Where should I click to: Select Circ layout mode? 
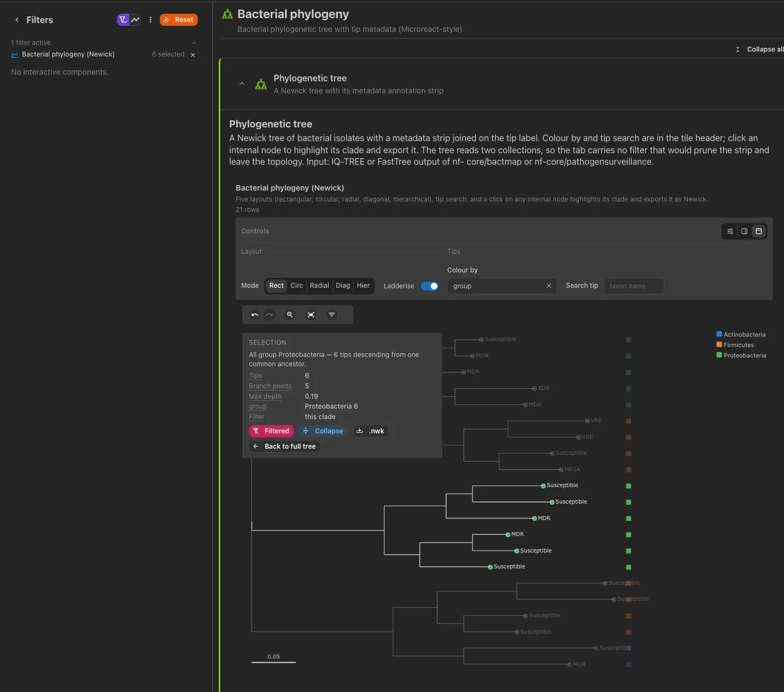[x=297, y=286]
